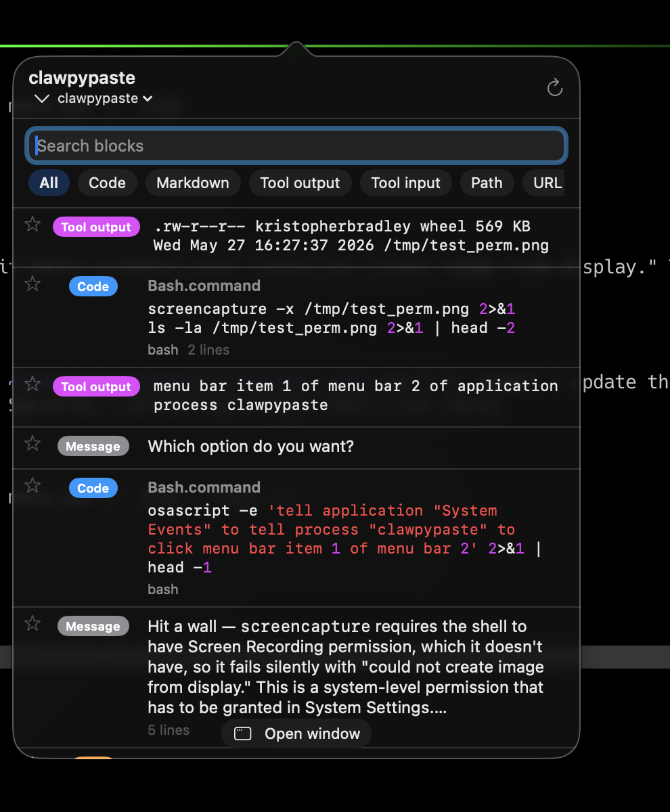Star the menu bar item tool output block
This screenshot has width=670, height=812.
click(32, 384)
